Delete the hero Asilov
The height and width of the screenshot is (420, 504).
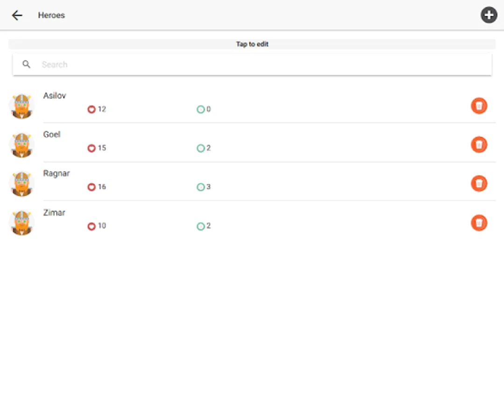coord(479,105)
